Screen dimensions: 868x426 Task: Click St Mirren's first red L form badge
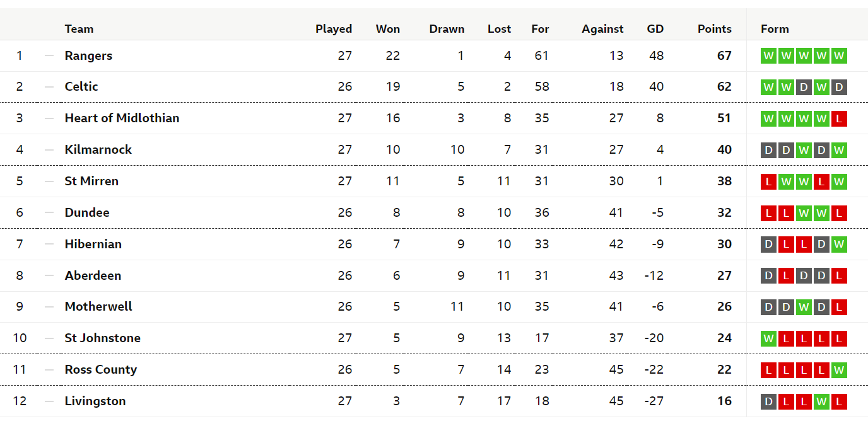[x=768, y=181]
